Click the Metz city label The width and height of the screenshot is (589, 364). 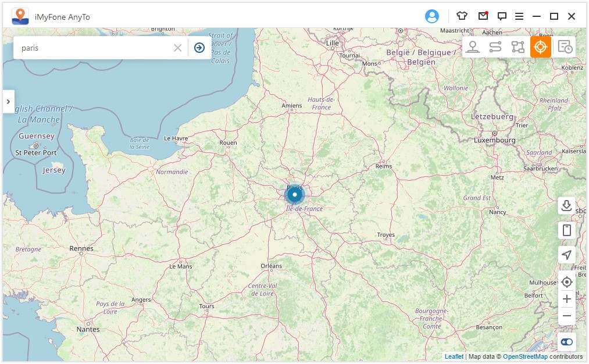pyautogui.click(x=497, y=177)
